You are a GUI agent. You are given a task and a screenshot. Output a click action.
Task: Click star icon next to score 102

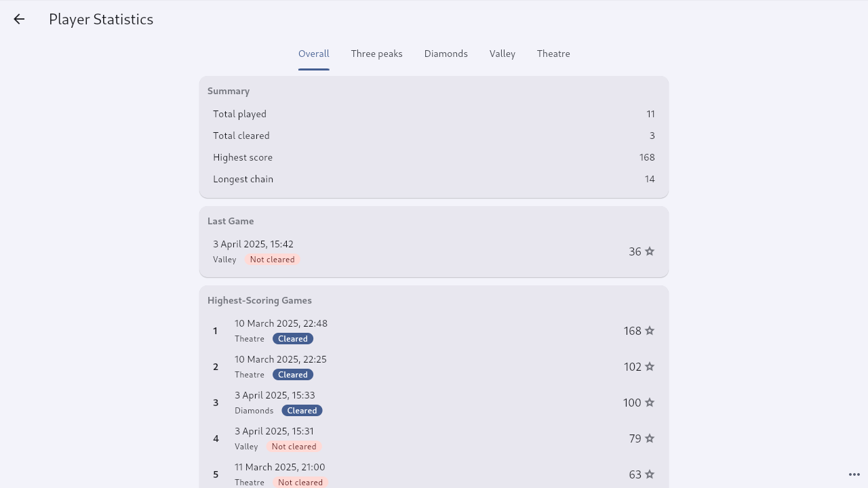point(650,367)
